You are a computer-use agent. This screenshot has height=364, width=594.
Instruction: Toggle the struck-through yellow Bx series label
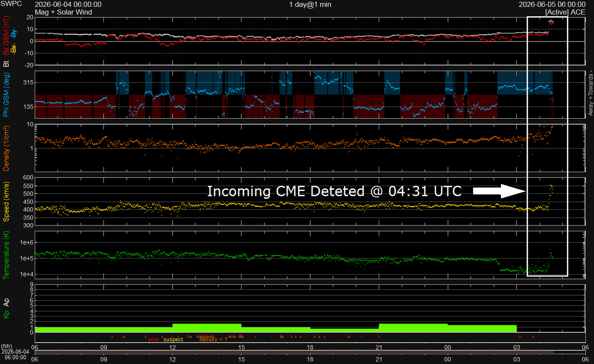tap(13, 49)
